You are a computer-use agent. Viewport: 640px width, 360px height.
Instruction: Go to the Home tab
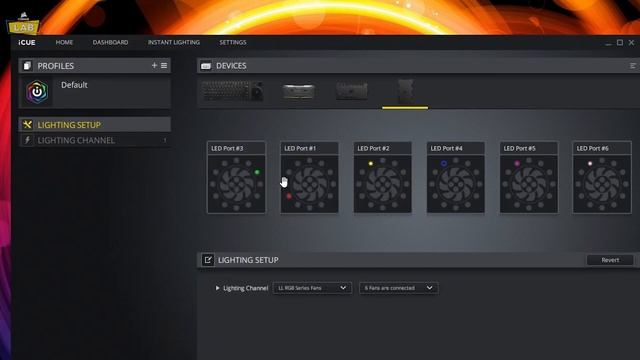pyautogui.click(x=64, y=42)
